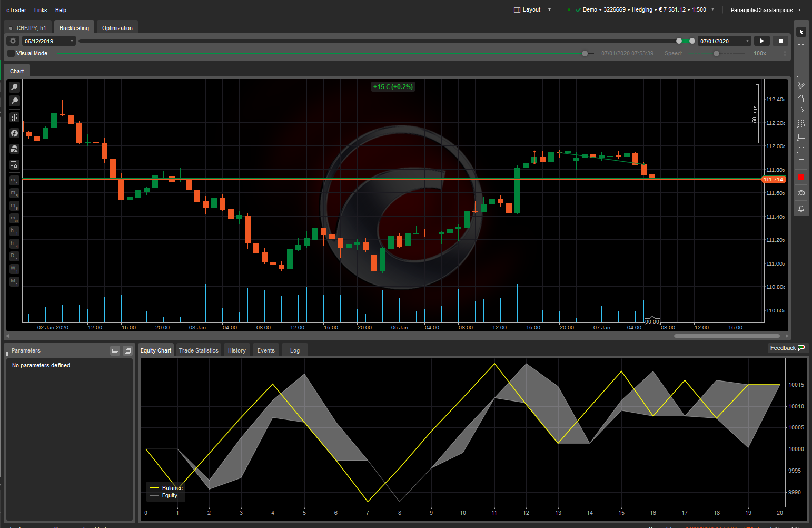Open the Links menu
The height and width of the screenshot is (528, 812).
pyautogui.click(x=41, y=10)
